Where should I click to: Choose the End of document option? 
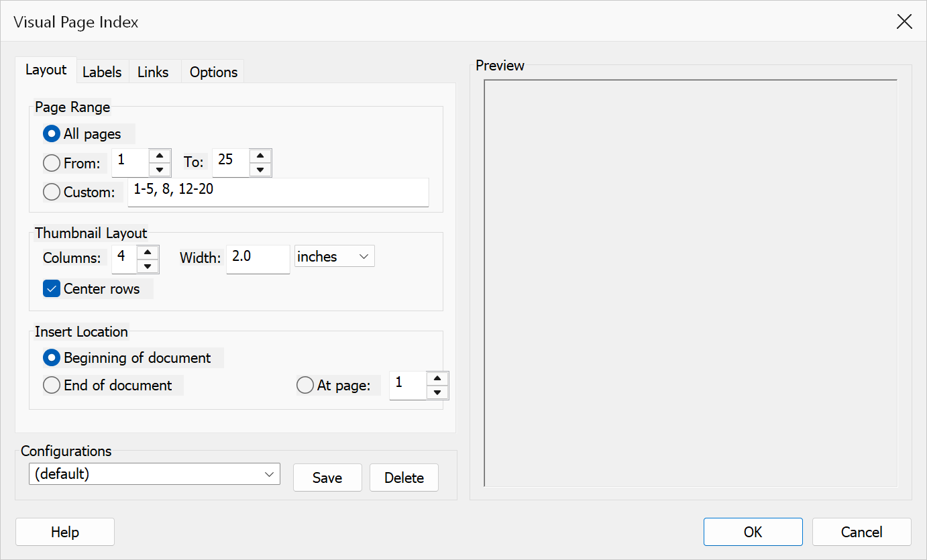click(52, 385)
